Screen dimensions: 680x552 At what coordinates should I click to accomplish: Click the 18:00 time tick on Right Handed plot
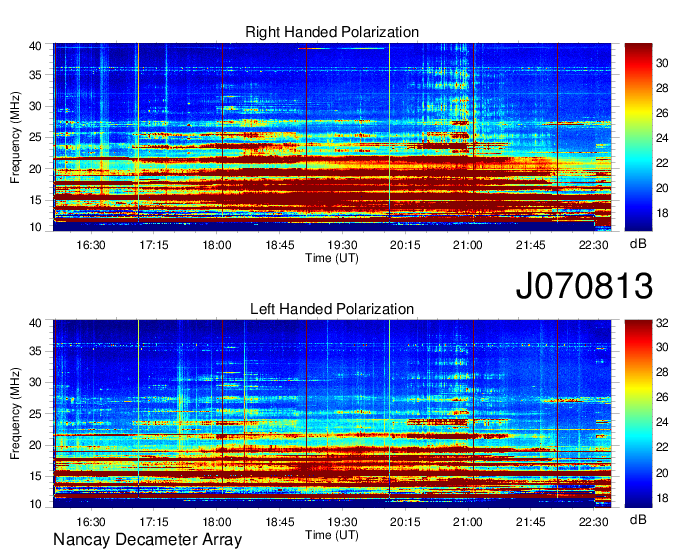(x=216, y=245)
